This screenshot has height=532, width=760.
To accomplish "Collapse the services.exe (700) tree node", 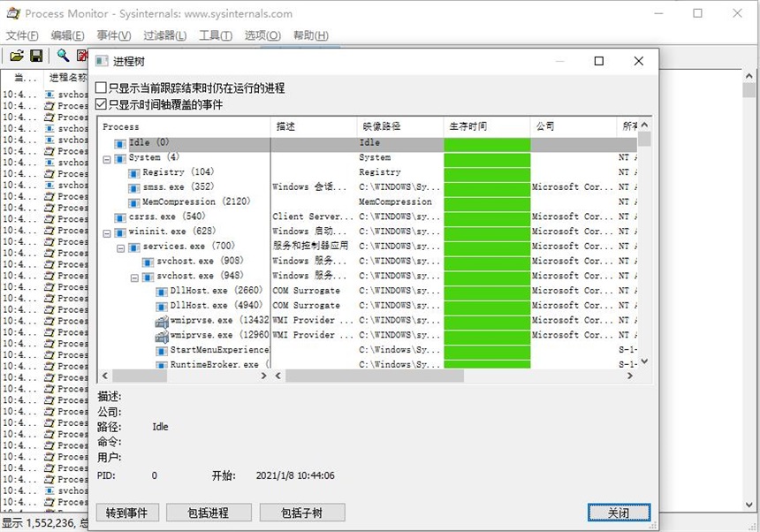I will click(x=120, y=248).
